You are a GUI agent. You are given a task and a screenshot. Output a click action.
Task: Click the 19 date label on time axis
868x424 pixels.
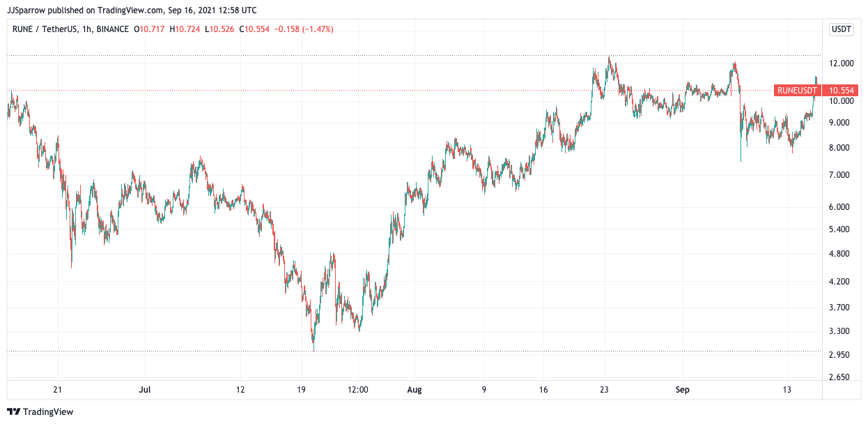pyautogui.click(x=302, y=390)
